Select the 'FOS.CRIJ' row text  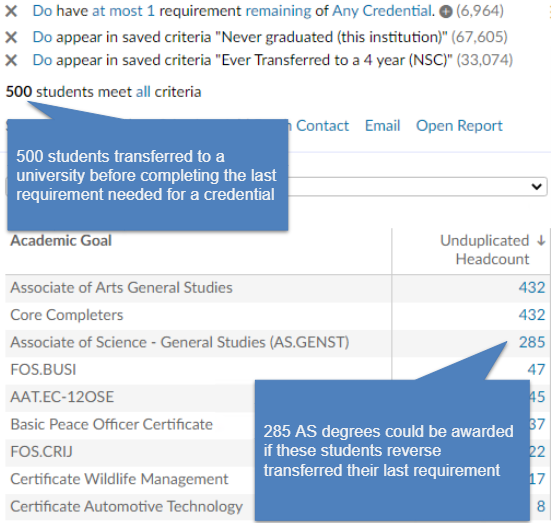pos(41,452)
